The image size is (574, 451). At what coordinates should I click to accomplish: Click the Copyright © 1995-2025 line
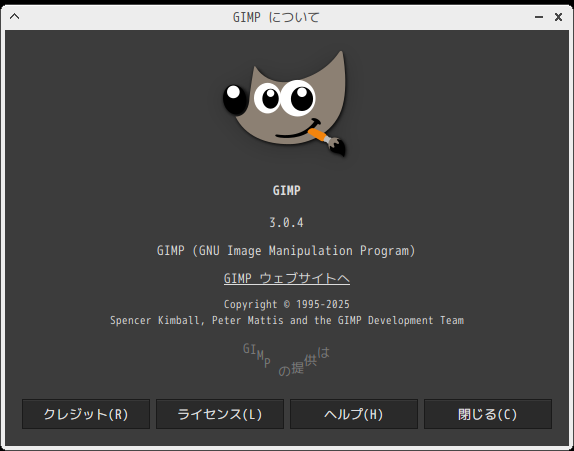[287, 304]
